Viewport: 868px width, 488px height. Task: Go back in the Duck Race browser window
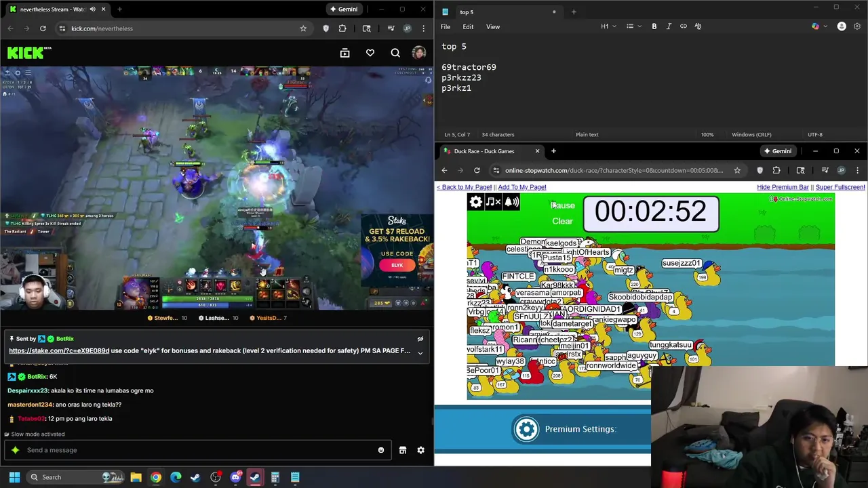pyautogui.click(x=444, y=170)
